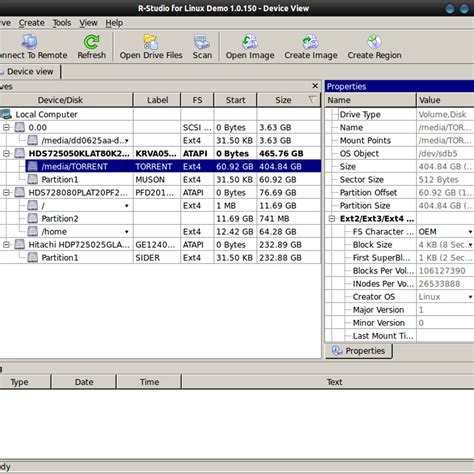Click the Hitachi HDP725025GLA disk icon
The image size is (474, 474).
(x=20, y=244)
